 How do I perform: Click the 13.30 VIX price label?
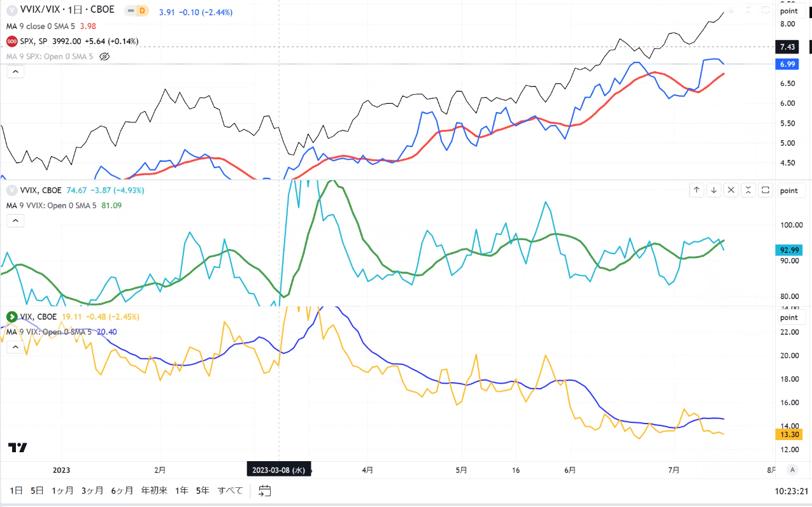pos(788,434)
